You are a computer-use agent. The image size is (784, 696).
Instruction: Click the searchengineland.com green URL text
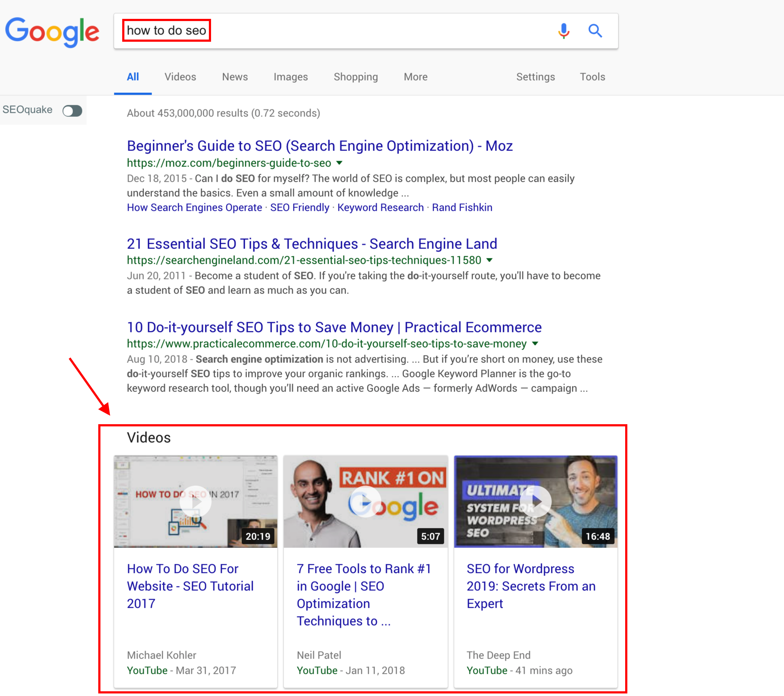pos(304,260)
